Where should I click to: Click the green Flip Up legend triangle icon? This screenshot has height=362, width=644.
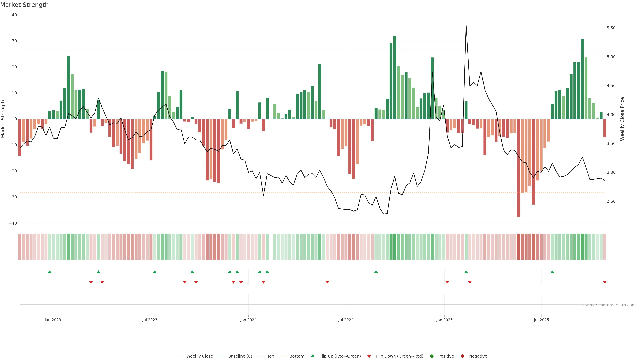point(312,356)
